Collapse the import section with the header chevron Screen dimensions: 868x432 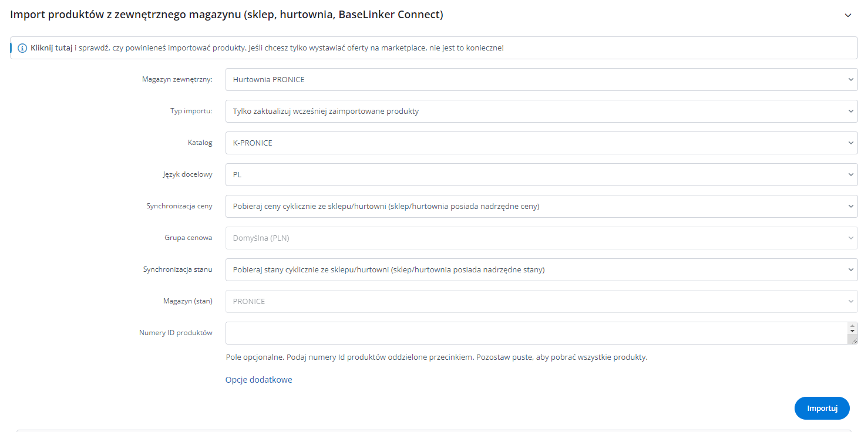coord(847,15)
